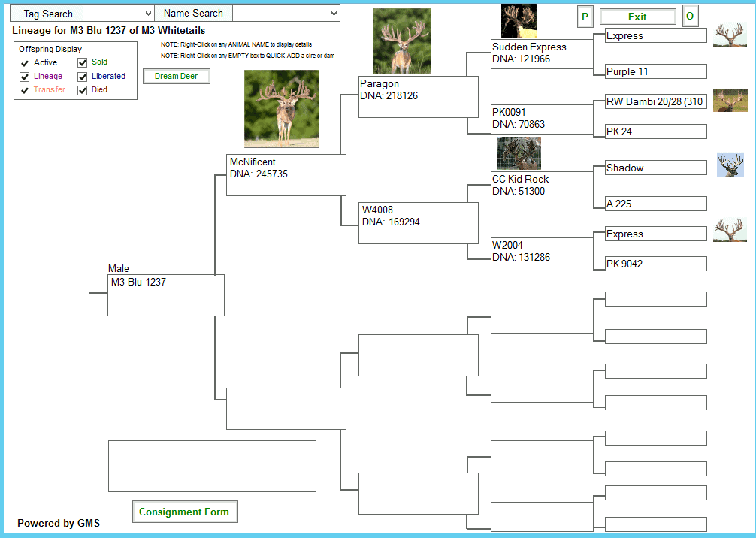Select the W4008 dam box

click(x=418, y=222)
